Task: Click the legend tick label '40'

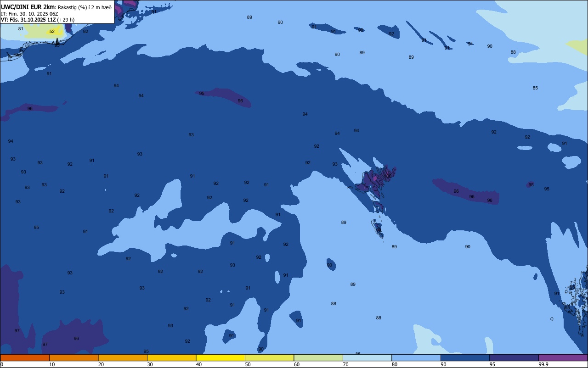Action: (199, 364)
